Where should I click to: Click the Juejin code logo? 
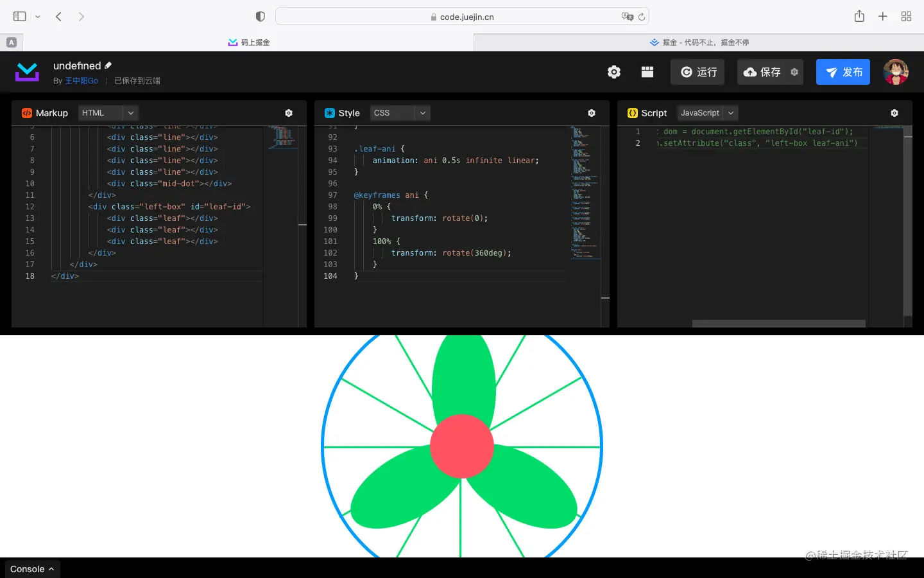(x=27, y=72)
